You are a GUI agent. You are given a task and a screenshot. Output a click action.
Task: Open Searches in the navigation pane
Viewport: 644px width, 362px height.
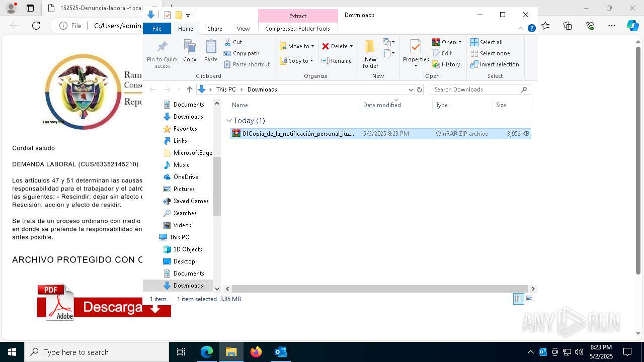[185, 213]
